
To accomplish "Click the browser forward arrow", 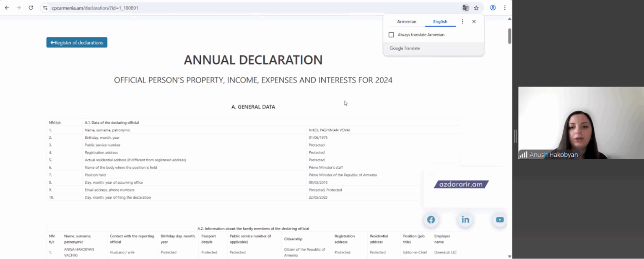I will 18,8.
